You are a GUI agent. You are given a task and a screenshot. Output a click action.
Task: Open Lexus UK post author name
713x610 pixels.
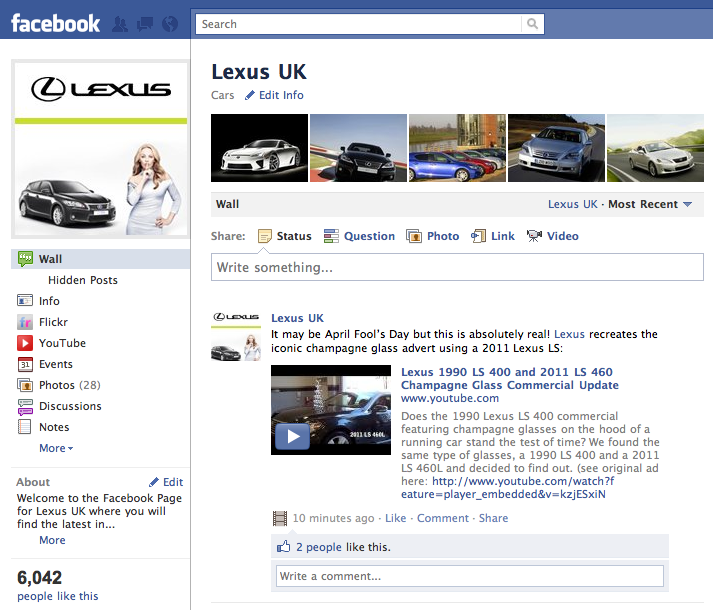tap(297, 318)
